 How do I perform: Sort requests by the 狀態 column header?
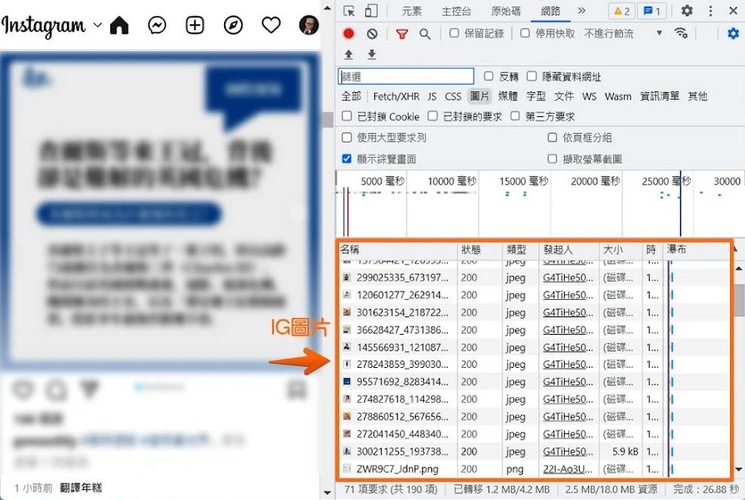479,250
